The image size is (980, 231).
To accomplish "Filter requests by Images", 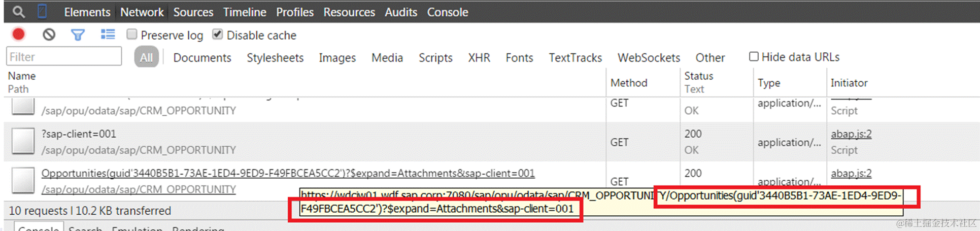I will pos(337,57).
